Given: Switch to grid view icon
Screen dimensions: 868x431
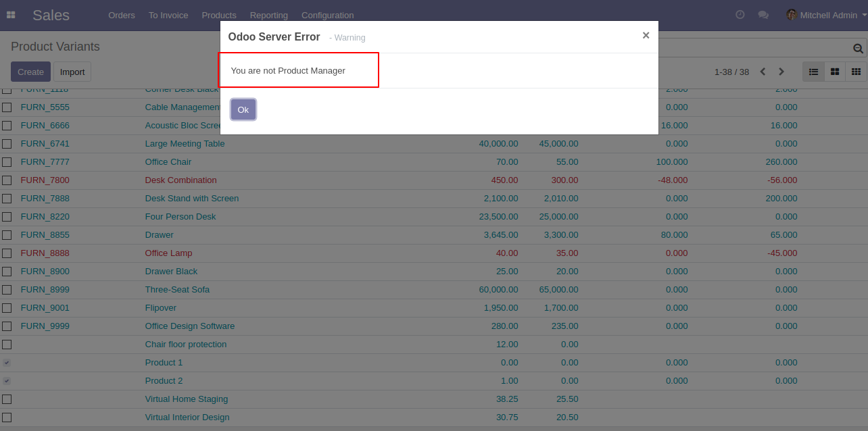Looking at the screenshot, I should click(856, 72).
